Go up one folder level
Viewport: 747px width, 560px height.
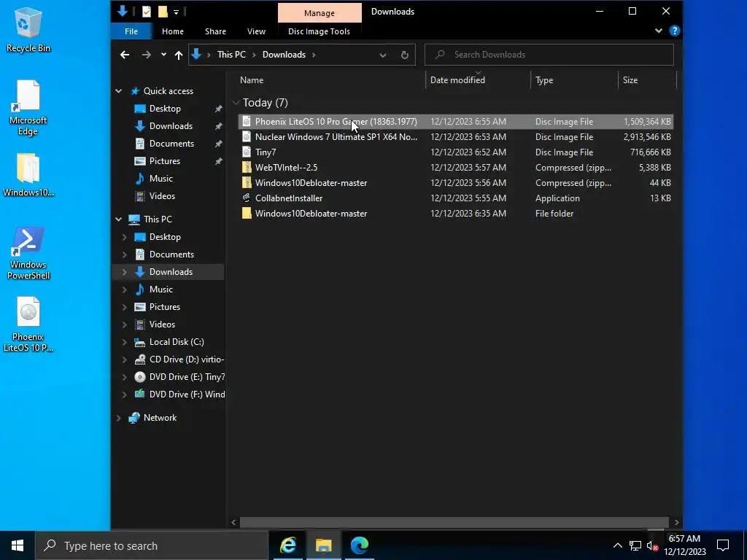coord(179,55)
